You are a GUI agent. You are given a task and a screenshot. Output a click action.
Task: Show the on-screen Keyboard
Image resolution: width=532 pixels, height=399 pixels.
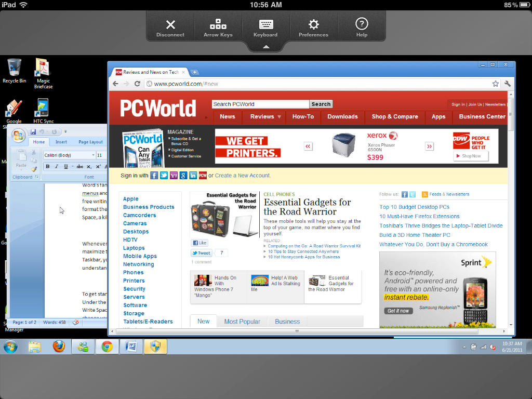(265, 28)
